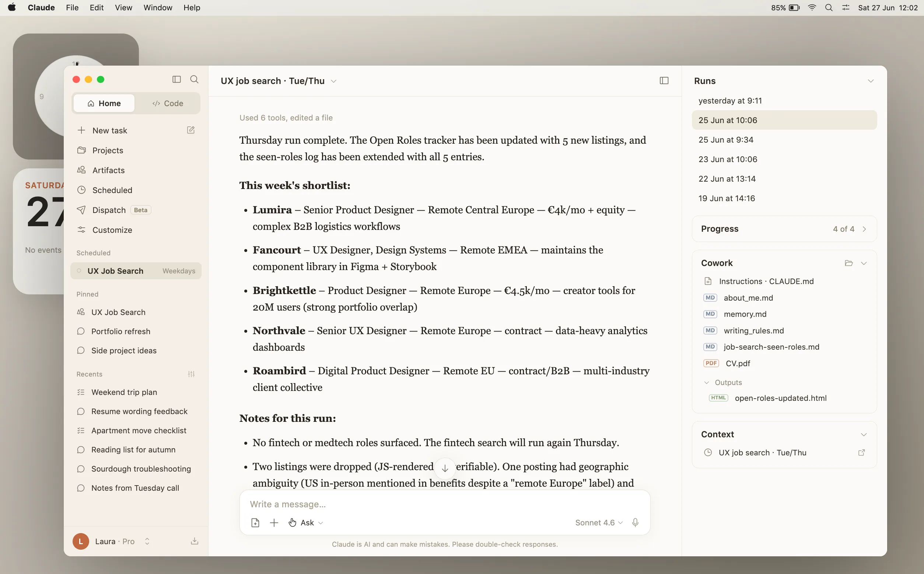Select the run 19 Jun at 14:16
This screenshot has height=574, width=924.
point(784,198)
